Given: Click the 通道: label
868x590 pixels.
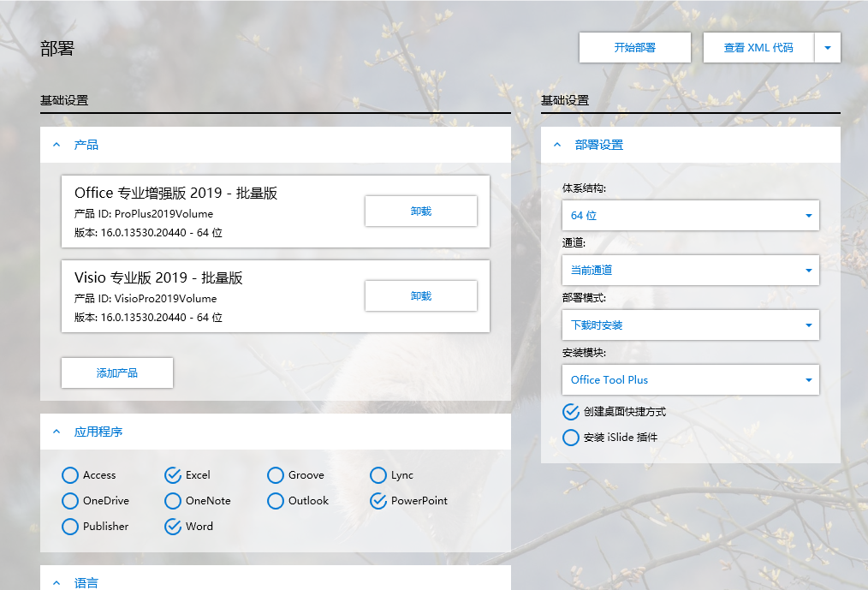Looking at the screenshot, I should click(574, 242).
